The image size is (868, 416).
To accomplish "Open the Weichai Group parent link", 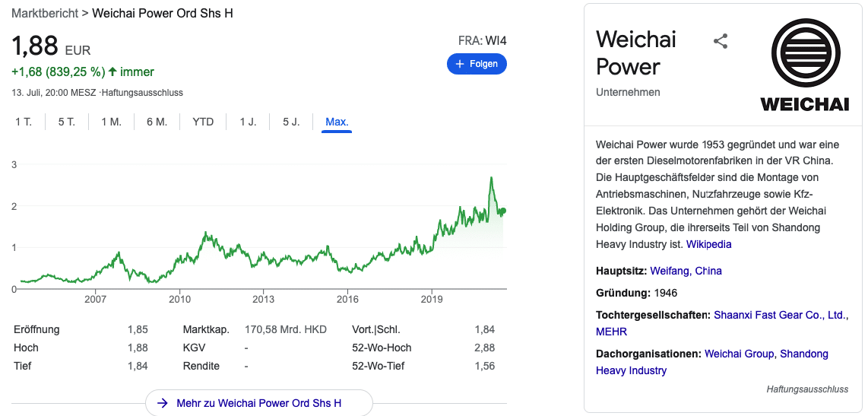I will pos(740,354).
